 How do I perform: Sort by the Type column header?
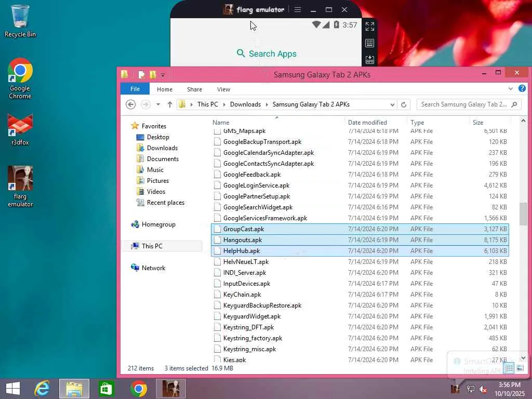438,123
